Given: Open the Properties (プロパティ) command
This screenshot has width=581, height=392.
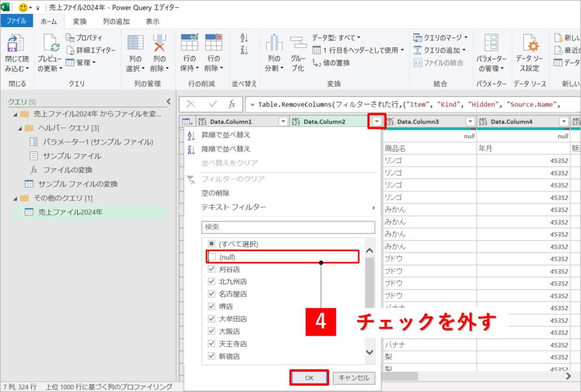Looking at the screenshot, I should (x=84, y=37).
